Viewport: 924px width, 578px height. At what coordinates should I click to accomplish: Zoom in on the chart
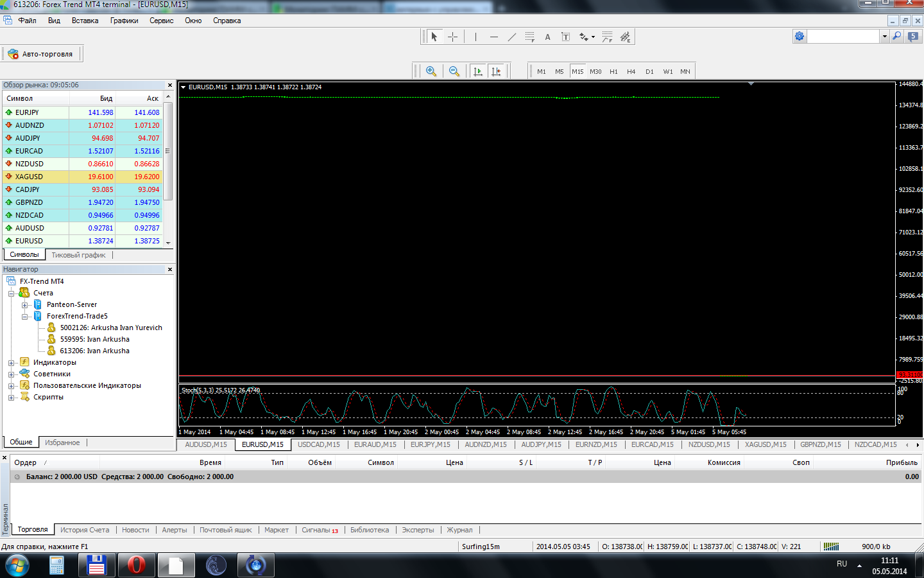pyautogui.click(x=431, y=71)
